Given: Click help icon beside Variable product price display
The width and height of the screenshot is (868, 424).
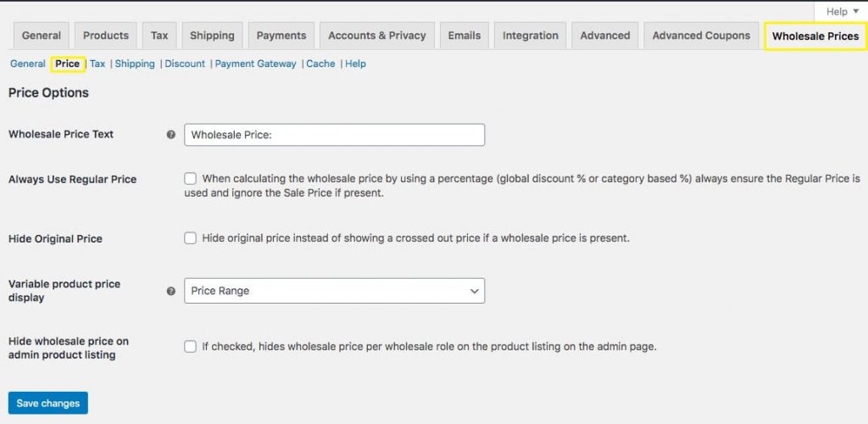Looking at the screenshot, I should pos(171,291).
